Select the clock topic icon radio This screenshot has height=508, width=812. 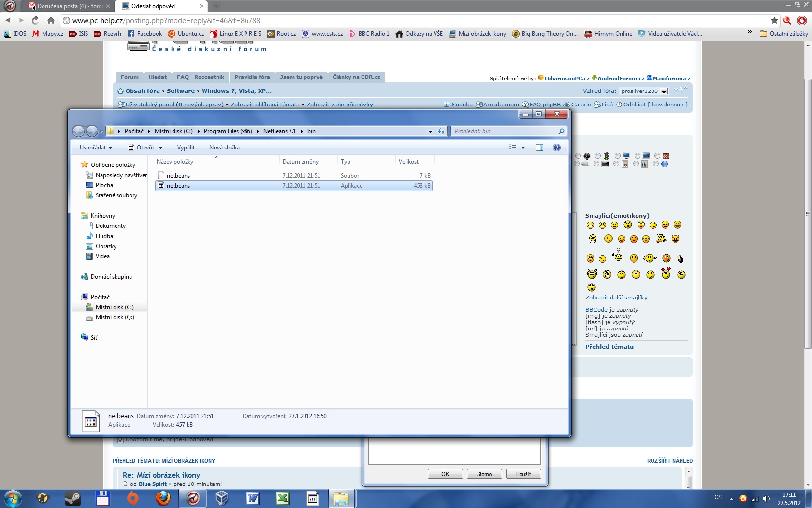578,156
